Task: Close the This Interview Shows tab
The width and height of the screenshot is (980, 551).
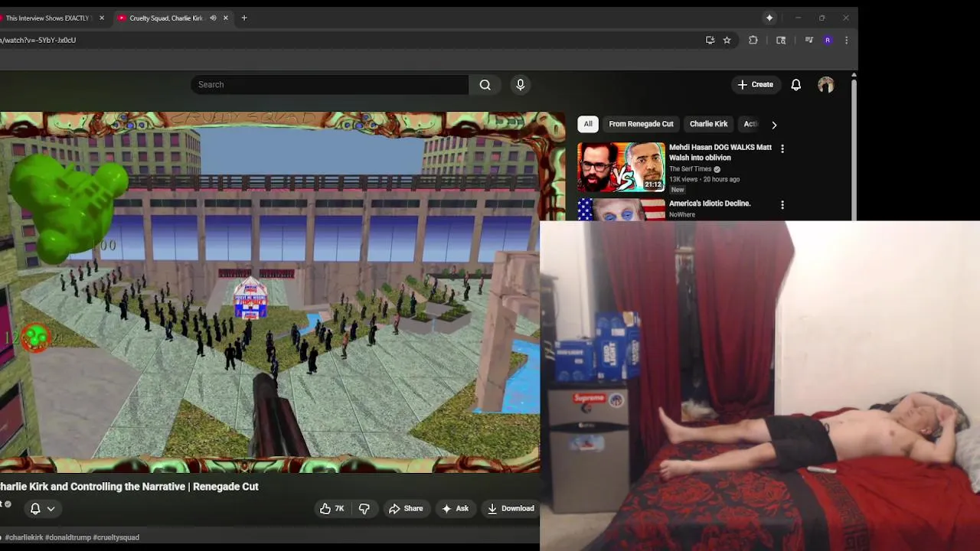Action: coord(101,18)
